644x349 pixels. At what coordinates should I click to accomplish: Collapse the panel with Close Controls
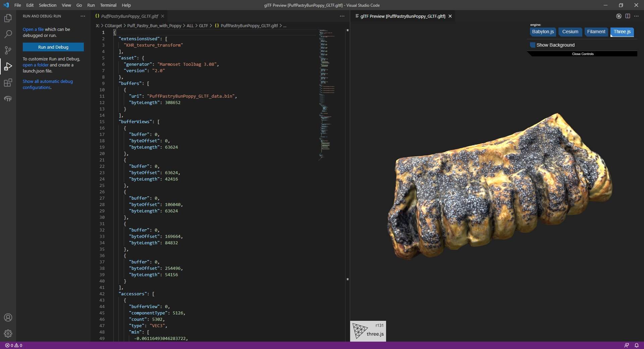click(x=583, y=54)
